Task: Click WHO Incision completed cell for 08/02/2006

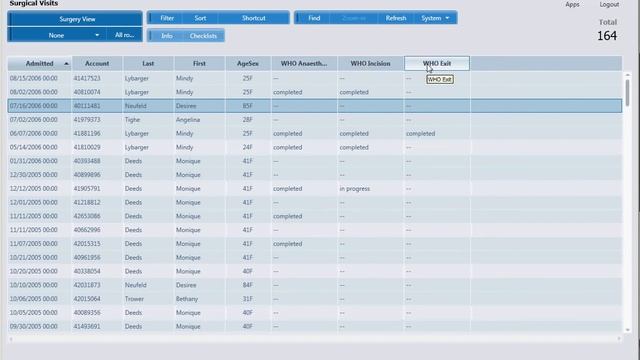Action: pyautogui.click(x=370, y=92)
